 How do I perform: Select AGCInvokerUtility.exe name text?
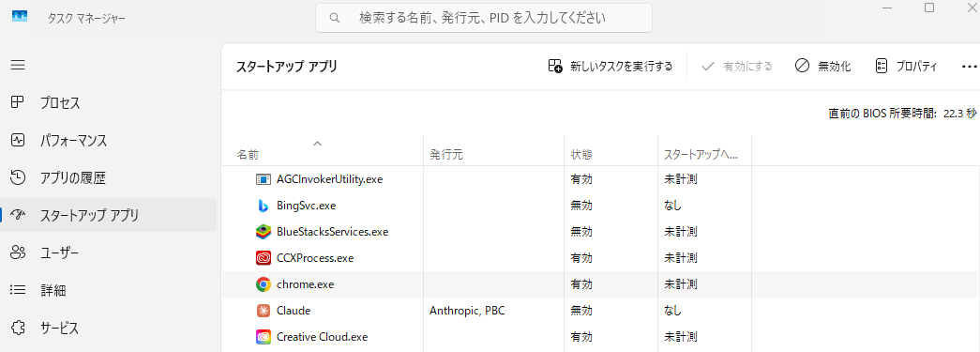pyautogui.click(x=329, y=179)
